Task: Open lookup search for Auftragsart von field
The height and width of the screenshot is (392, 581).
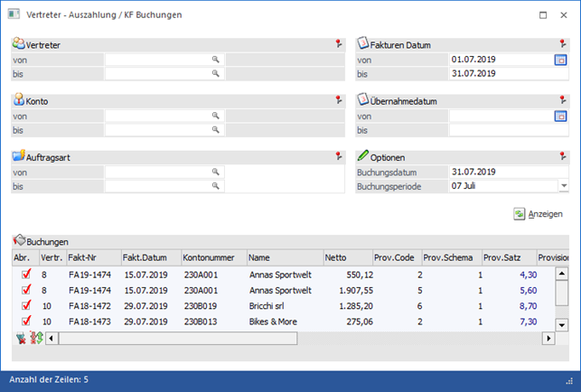Action: (216, 172)
